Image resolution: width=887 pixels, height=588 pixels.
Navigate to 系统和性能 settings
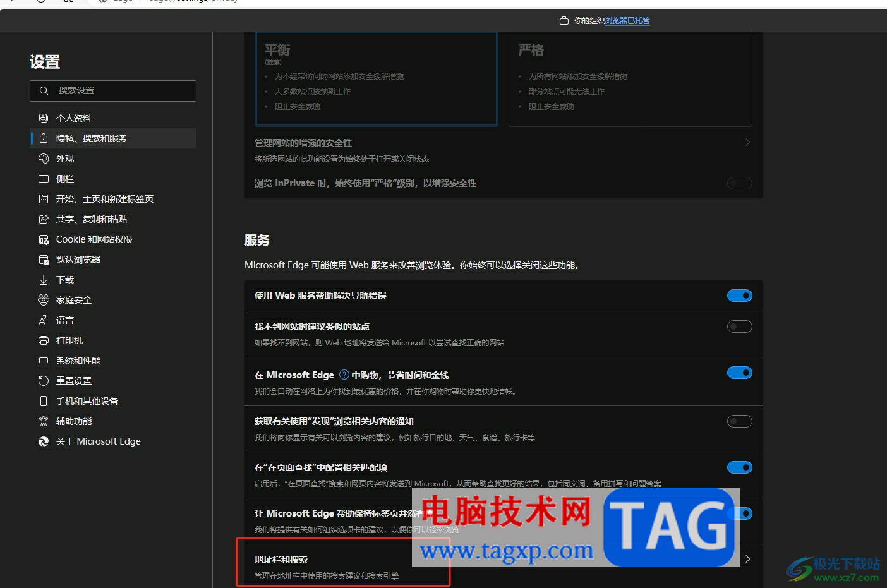[x=113, y=361]
